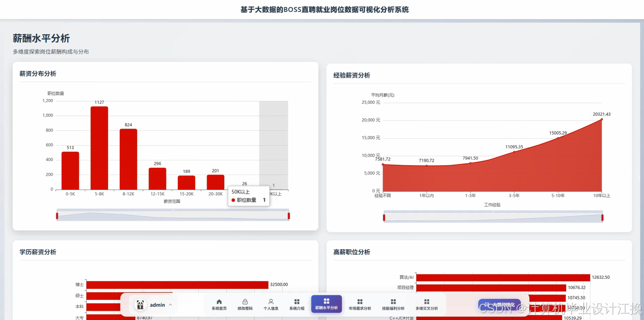The image size is (644, 320).
Task: Click the 高薪职位分析 card title
Action: 352,252
